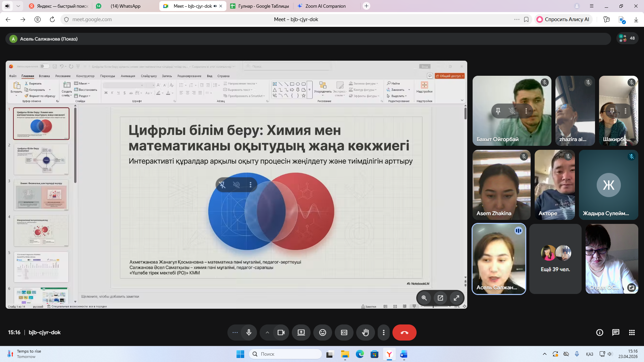The width and height of the screenshot is (644, 362).
Task: Open the chat messages panel icon
Action: [615, 333]
